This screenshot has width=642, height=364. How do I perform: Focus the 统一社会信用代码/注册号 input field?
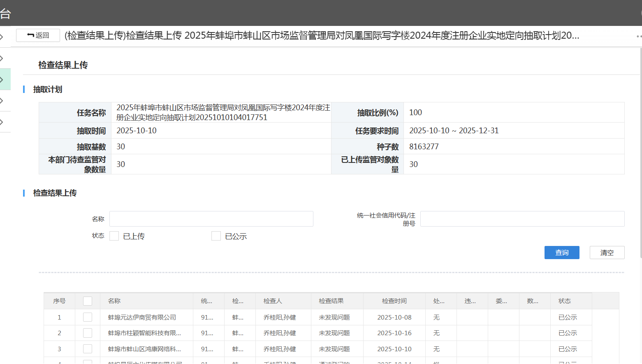(x=522, y=219)
